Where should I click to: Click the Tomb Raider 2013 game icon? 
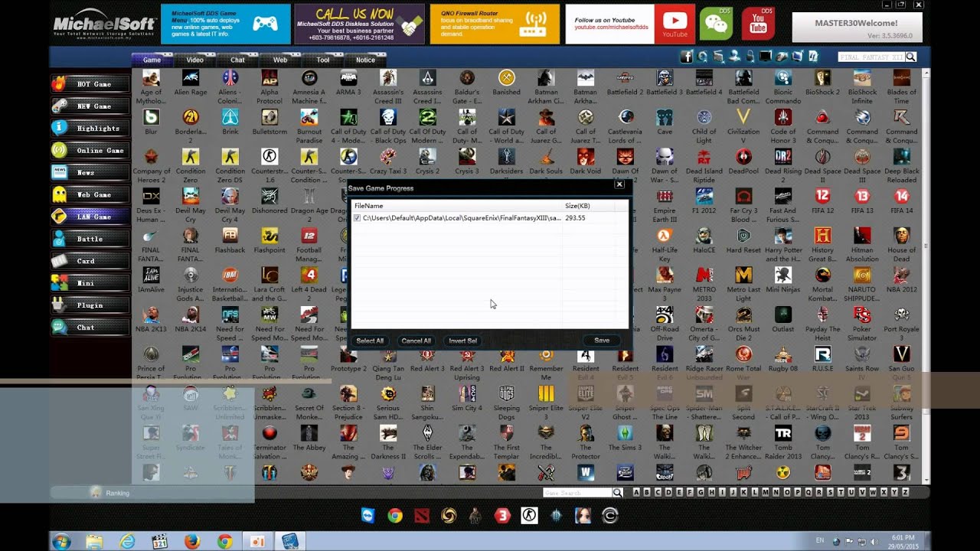pos(782,433)
